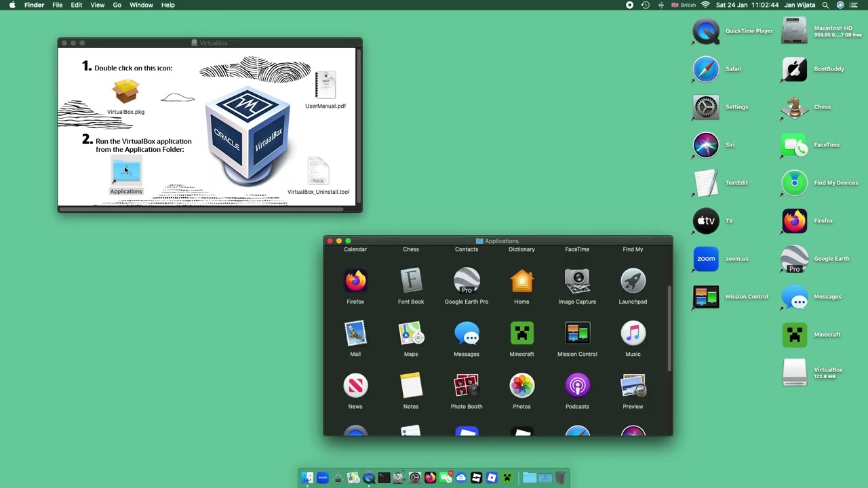Select QuickTime Player desktop shortcut

pyautogui.click(x=706, y=31)
